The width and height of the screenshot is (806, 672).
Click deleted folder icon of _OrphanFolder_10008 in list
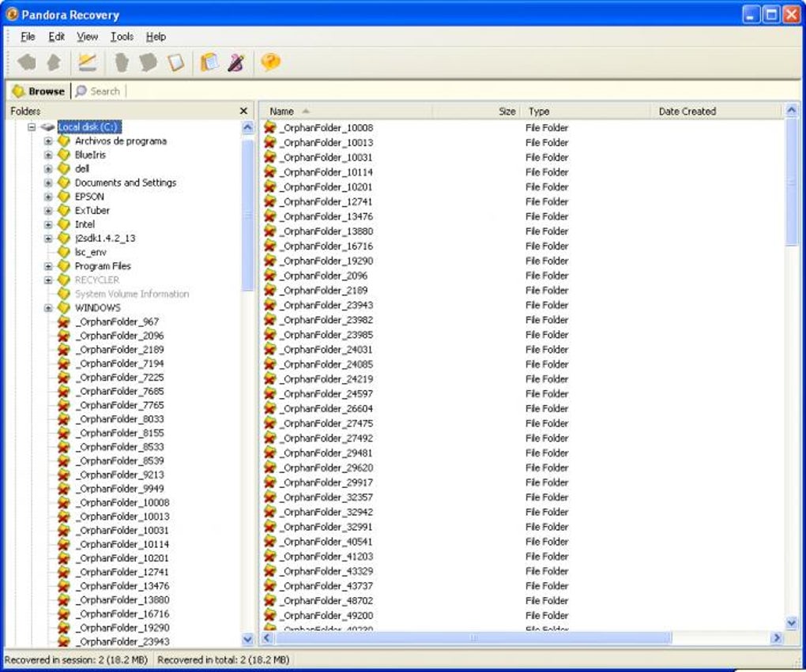coord(270,127)
